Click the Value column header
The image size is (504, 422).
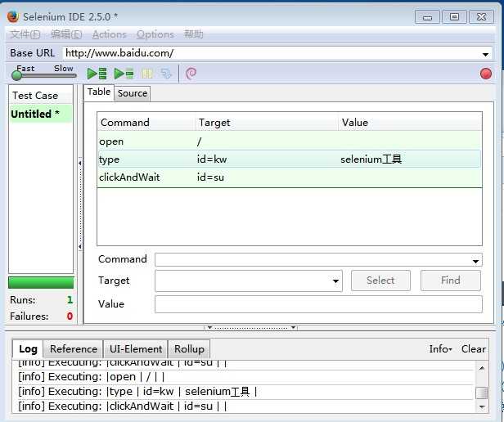coord(410,123)
